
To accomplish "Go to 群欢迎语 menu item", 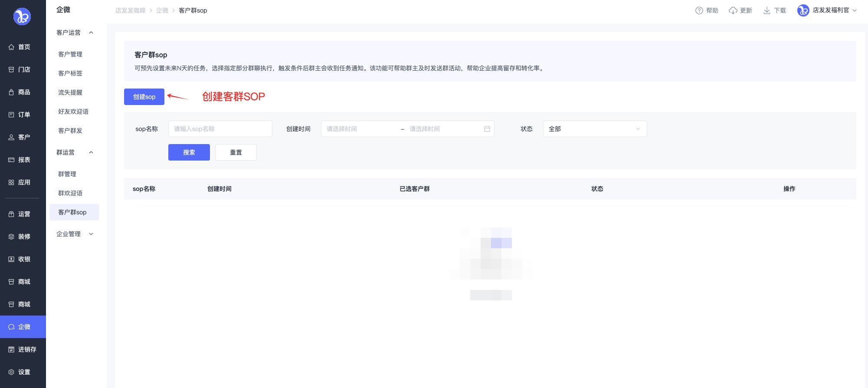I will (x=70, y=193).
